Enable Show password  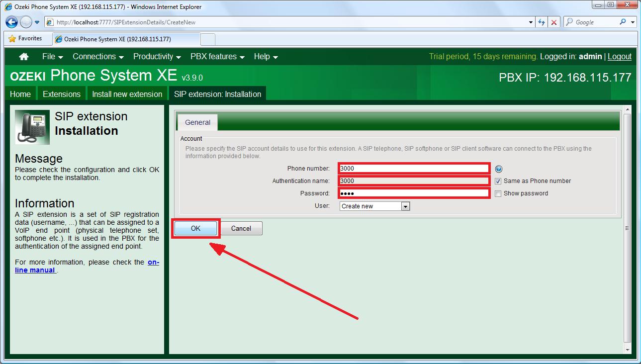(498, 193)
